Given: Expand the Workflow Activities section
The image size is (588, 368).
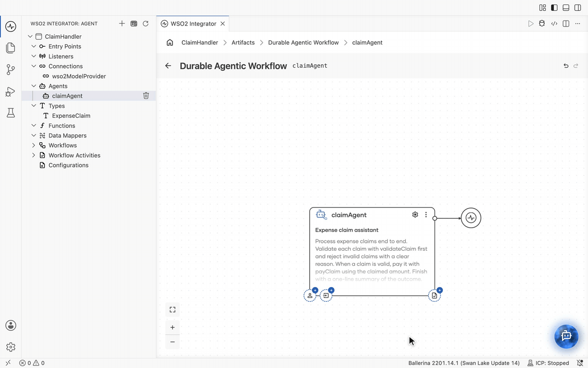Looking at the screenshot, I should (x=34, y=155).
